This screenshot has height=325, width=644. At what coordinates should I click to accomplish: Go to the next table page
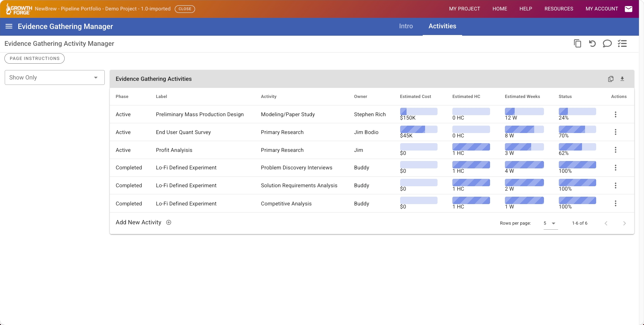(x=624, y=223)
